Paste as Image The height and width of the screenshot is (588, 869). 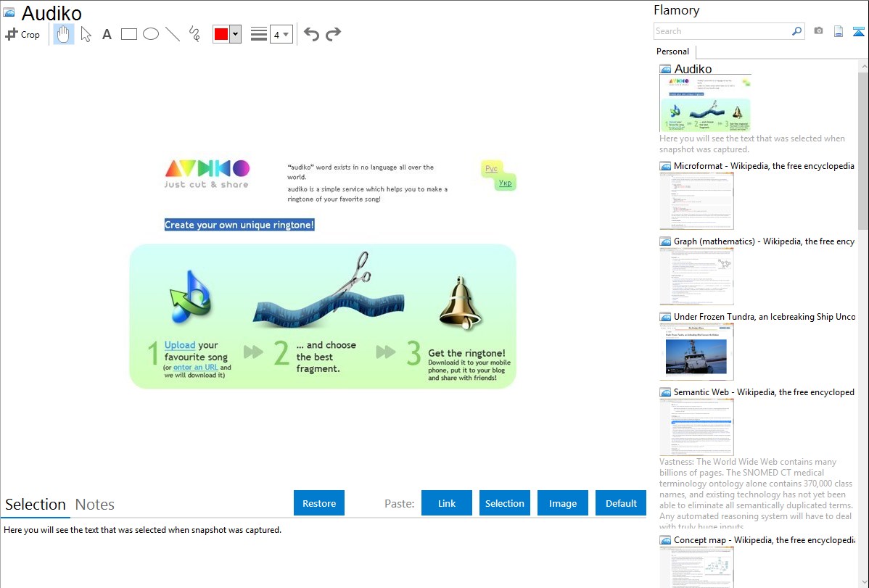tap(562, 503)
